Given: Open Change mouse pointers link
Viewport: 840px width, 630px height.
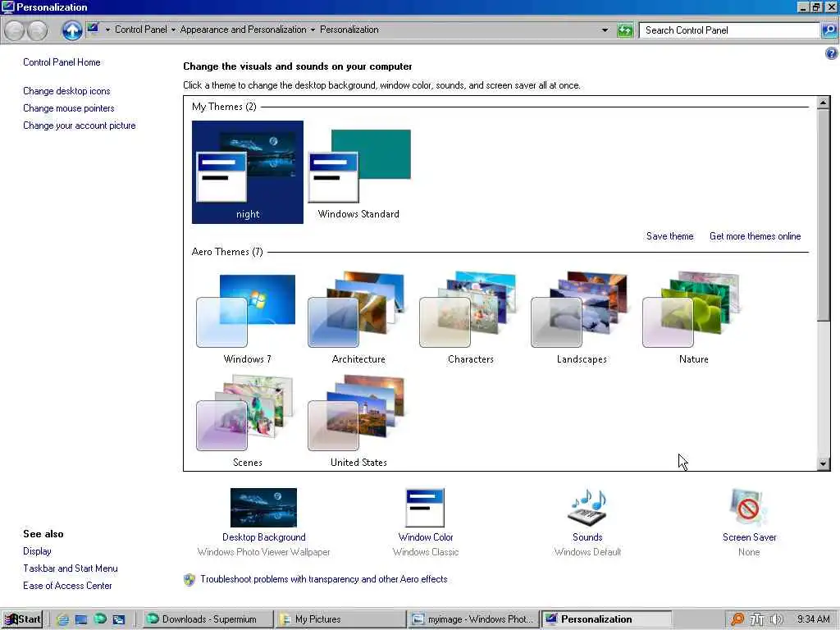Looking at the screenshot, I should pos(69,108).
